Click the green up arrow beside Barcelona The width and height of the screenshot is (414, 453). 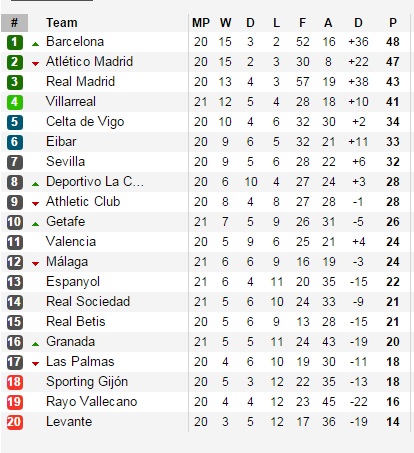coord(35,44)
